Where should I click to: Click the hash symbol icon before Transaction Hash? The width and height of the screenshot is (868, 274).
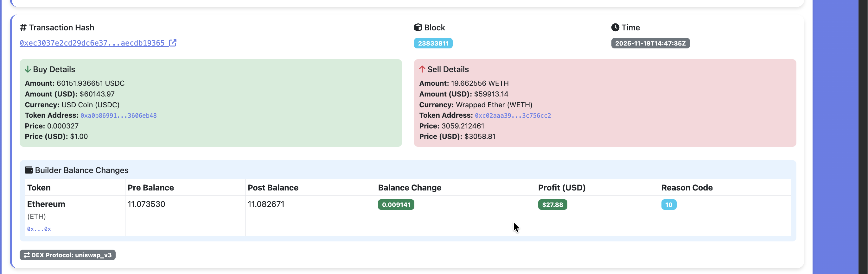[x=23, y=27]
